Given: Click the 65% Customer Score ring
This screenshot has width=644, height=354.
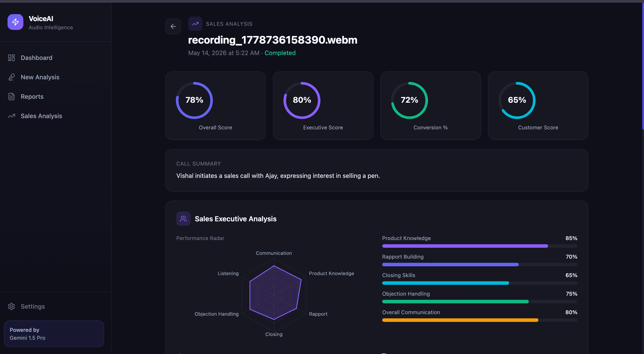Looking at the screenshot, I should pos(517,100).
